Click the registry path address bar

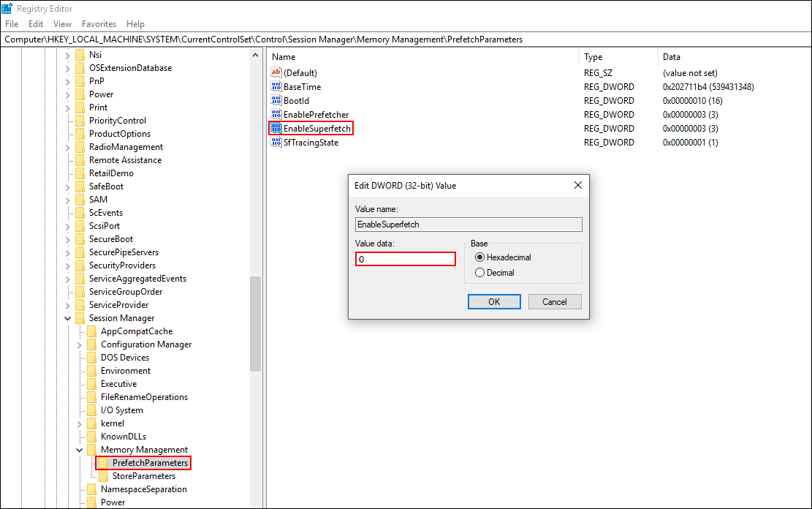click(x=406, y=39)
